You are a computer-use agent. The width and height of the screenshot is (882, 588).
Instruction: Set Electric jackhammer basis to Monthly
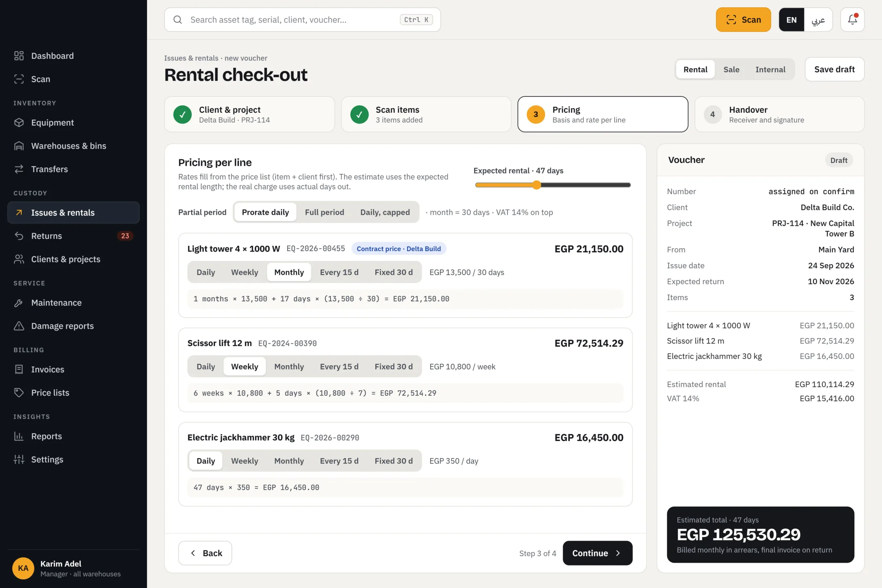pos(289,461)
